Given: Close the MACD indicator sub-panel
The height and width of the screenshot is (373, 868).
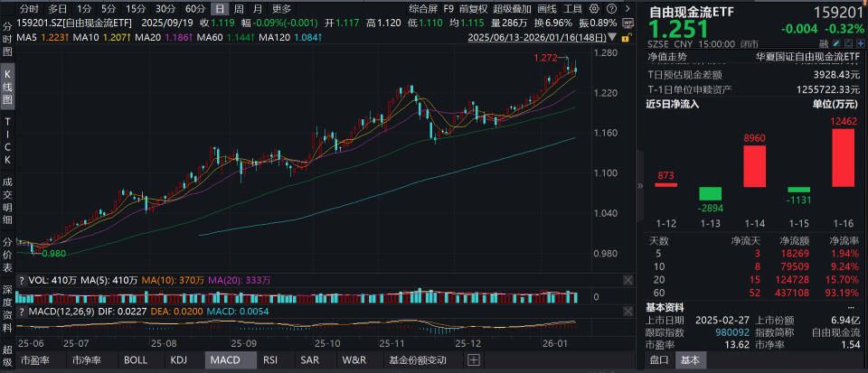Looking at the screenshot, I should point(627,311).
